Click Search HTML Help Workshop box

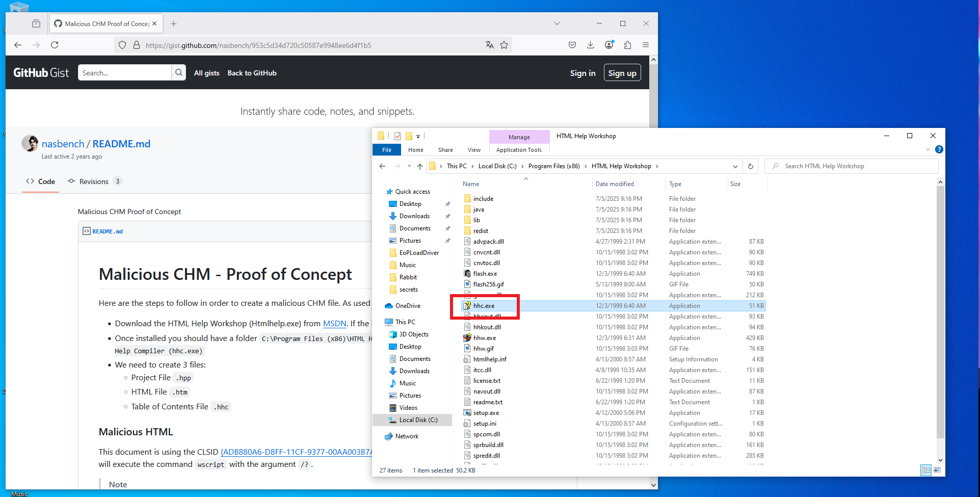(x=851, y=166)
